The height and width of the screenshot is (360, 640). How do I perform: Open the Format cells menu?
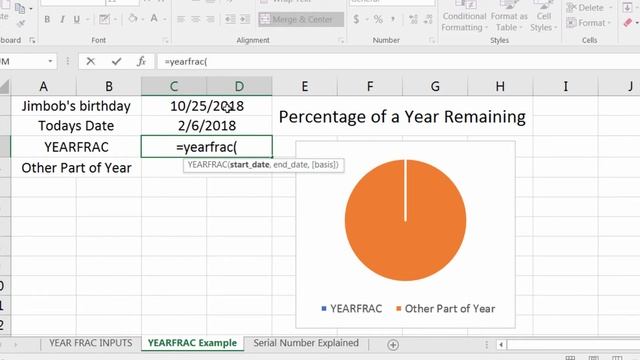[589, 23]
